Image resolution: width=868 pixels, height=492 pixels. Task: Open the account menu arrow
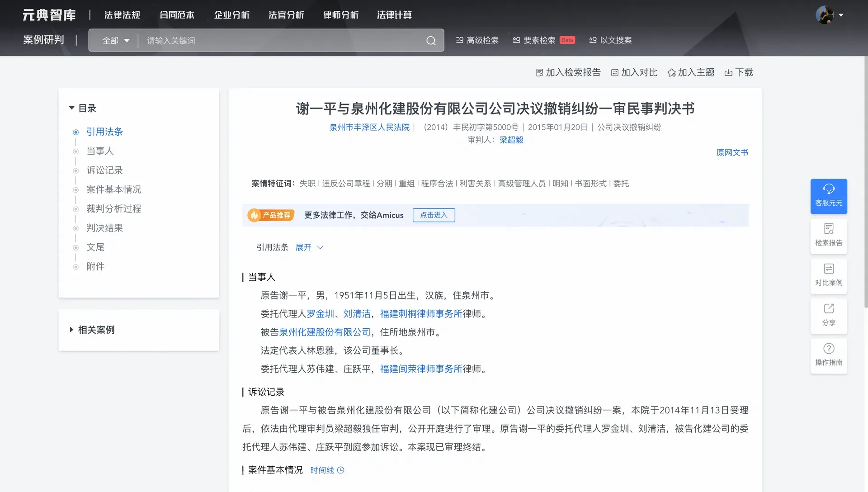[841, 15]
